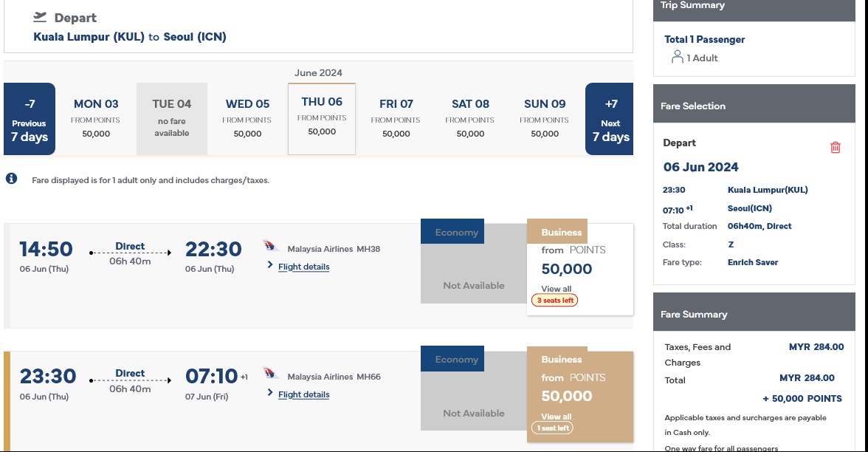Expand Flight details chevron for MH66
The height and width of the screenshot is (452, 868).
click(x=270, y=394)
